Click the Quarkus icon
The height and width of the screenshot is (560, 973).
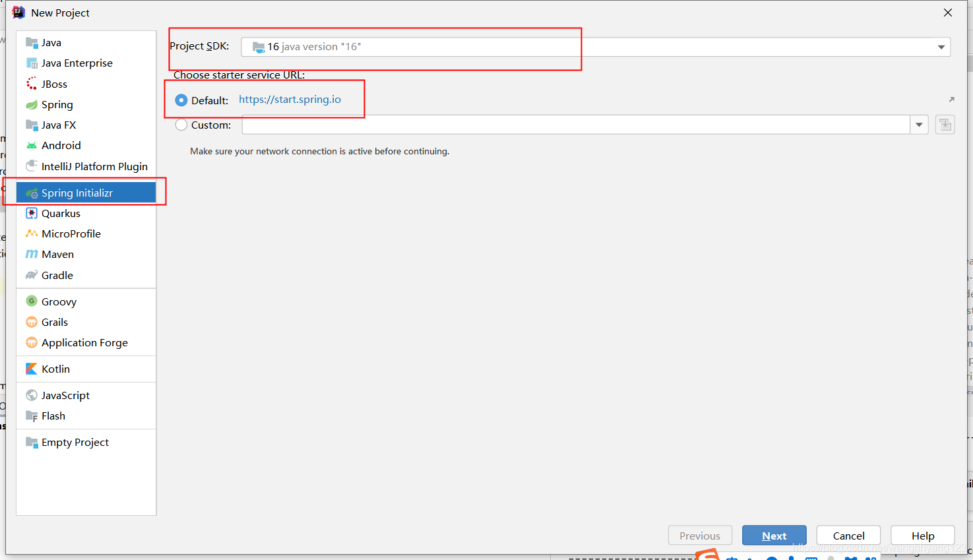(32, 214)
